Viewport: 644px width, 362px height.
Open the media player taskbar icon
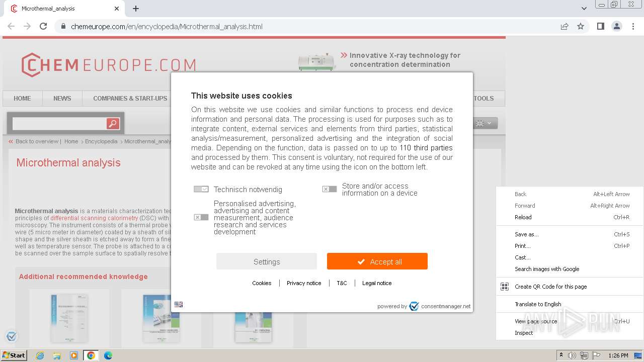[74, 355]
